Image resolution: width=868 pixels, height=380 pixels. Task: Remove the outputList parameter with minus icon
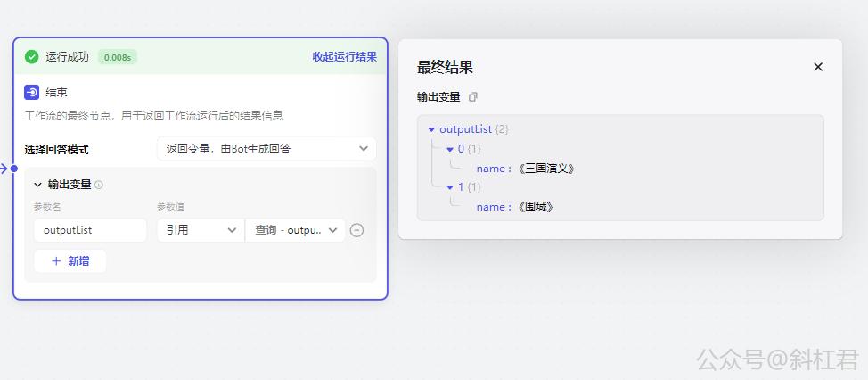tap(357, 230)
